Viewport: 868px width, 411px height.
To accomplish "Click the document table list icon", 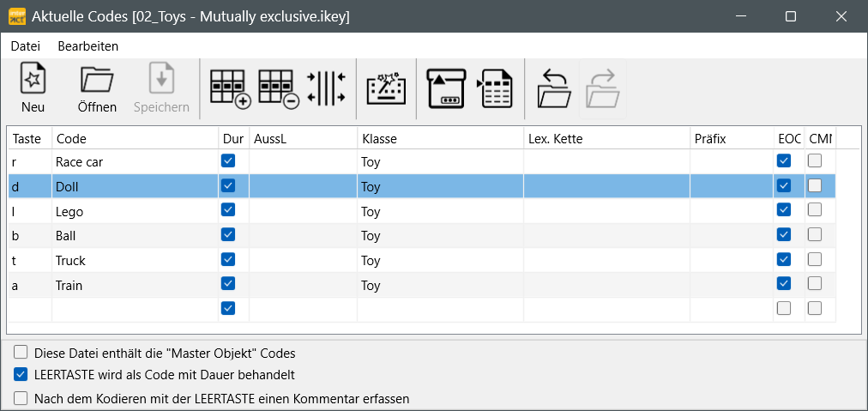I will [x=494, y=88].
